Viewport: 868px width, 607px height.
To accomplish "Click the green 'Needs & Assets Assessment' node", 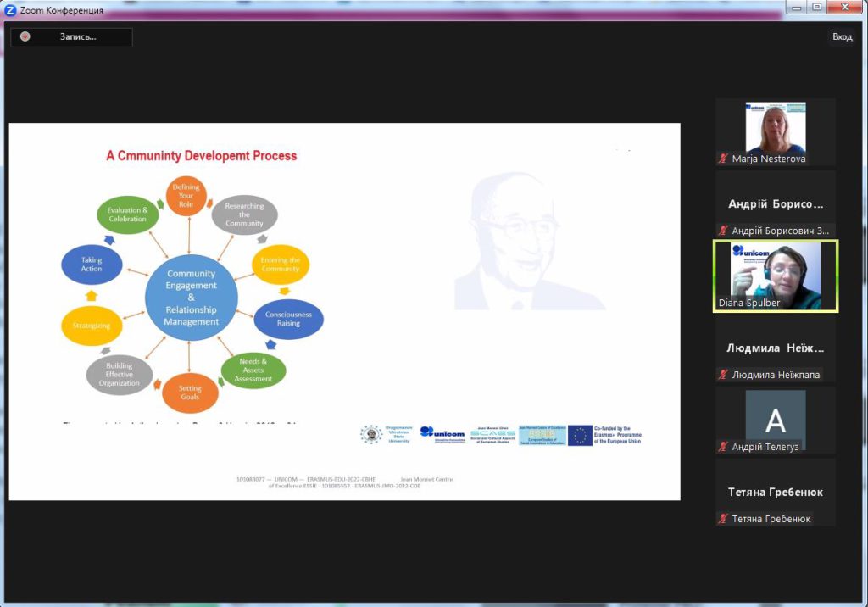I will (x=253, y=370).
